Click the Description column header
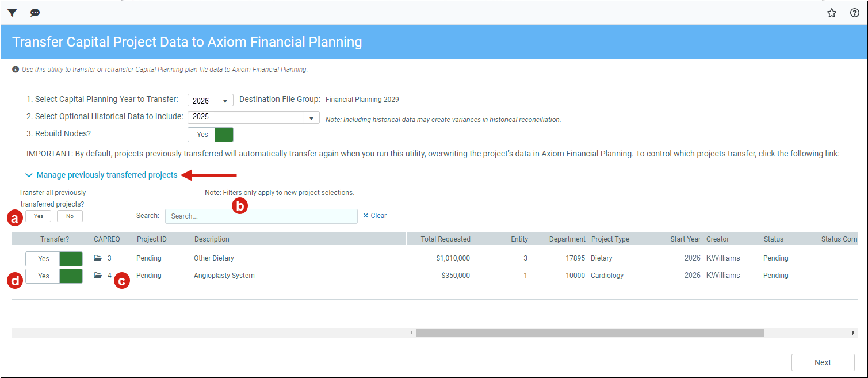 212,239
